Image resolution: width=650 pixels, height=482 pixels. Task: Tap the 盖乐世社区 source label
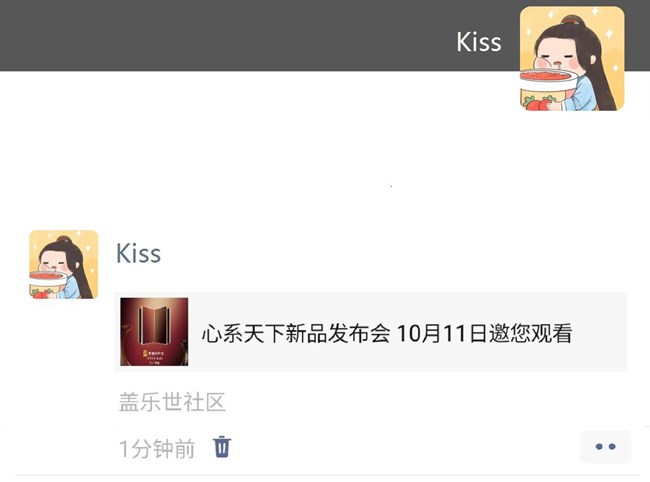[172, 402]
